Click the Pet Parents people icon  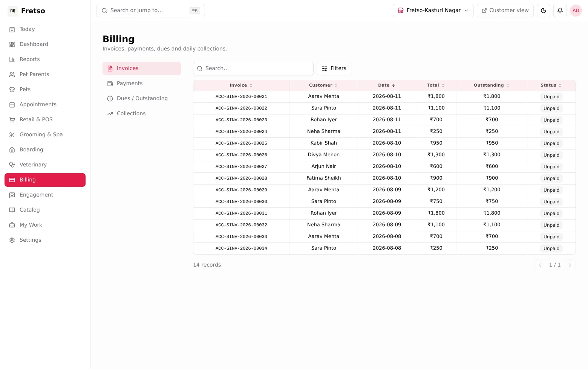(x=12, y=75)
